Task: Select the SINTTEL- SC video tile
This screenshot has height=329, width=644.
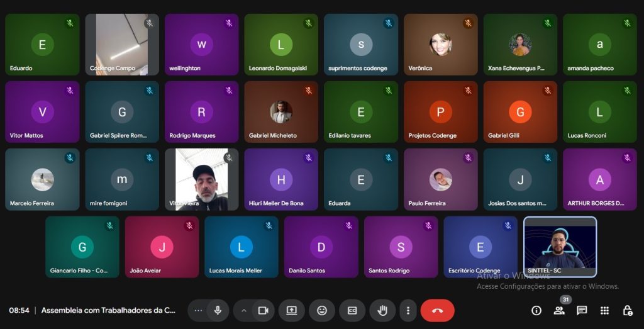Action: pos(560,247)
